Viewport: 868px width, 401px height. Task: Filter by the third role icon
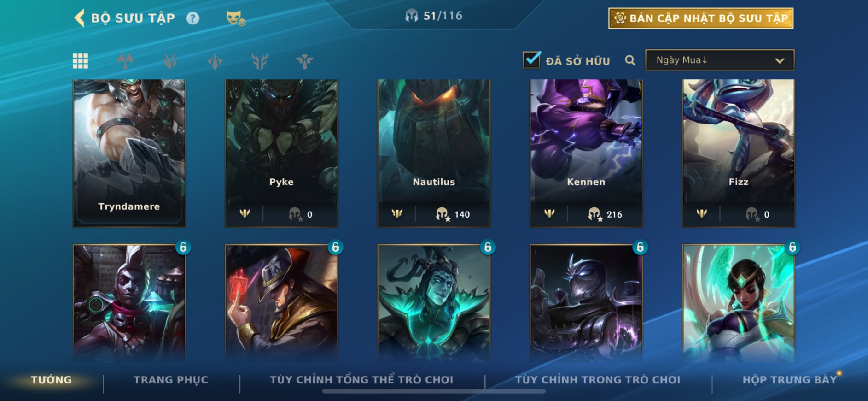[215, 61]
